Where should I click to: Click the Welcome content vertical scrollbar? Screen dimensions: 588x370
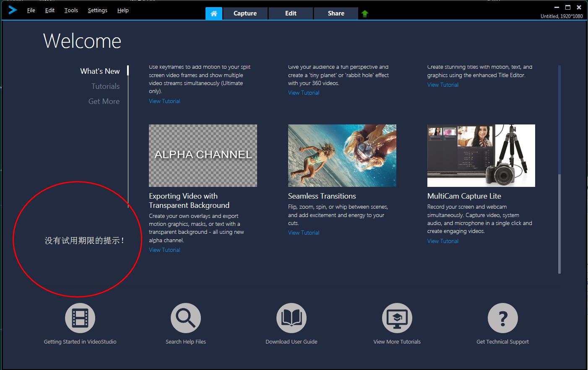pos(559,170)
